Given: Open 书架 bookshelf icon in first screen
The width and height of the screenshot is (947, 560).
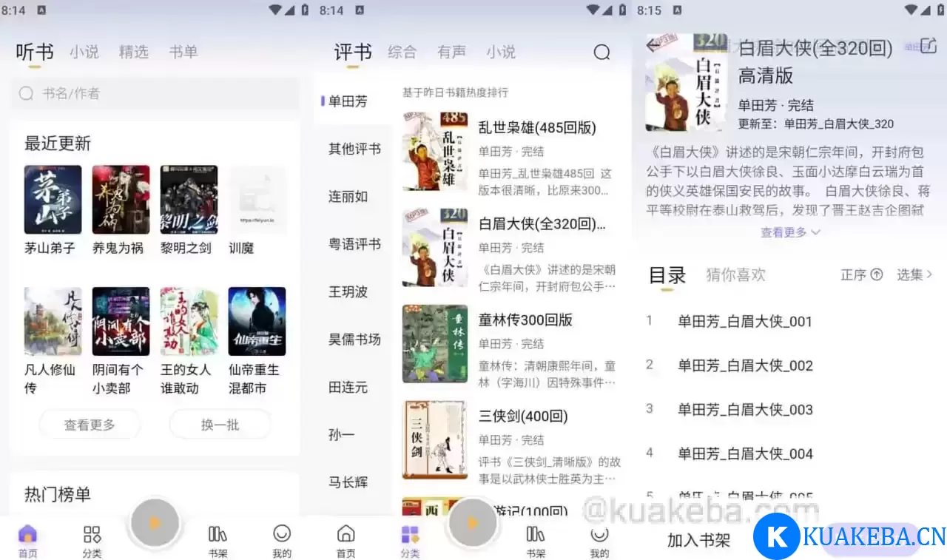Looking at the screenshot, I should pos(218,534).
